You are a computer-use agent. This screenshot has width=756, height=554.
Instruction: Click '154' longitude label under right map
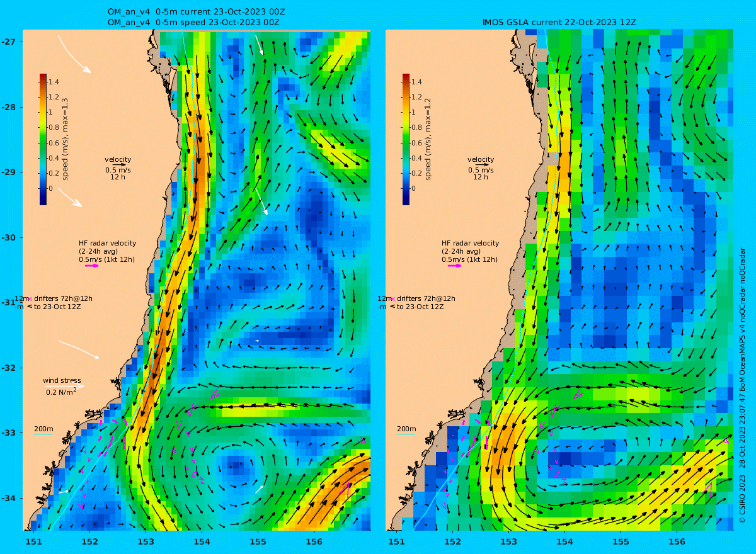click(564, 541)
